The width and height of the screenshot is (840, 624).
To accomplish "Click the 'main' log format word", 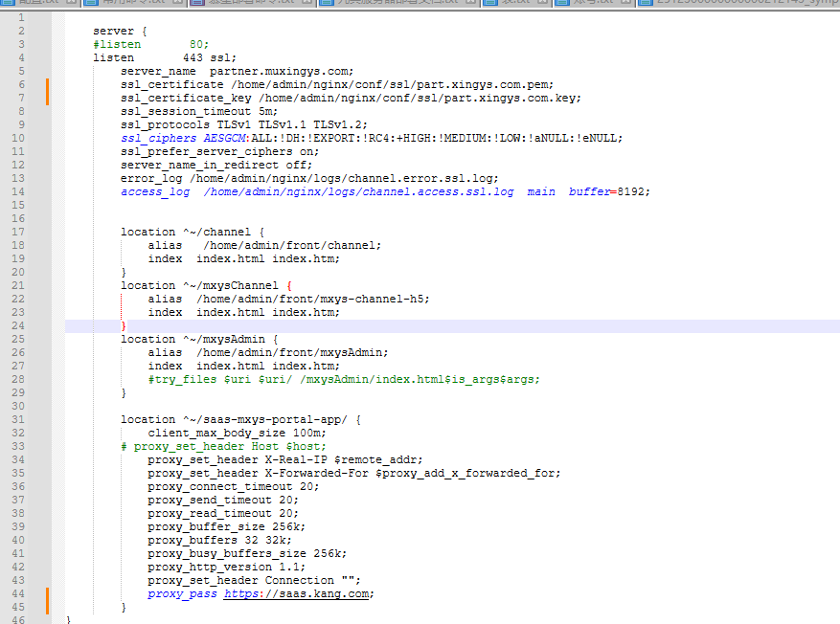I will [x=541, y=191].
